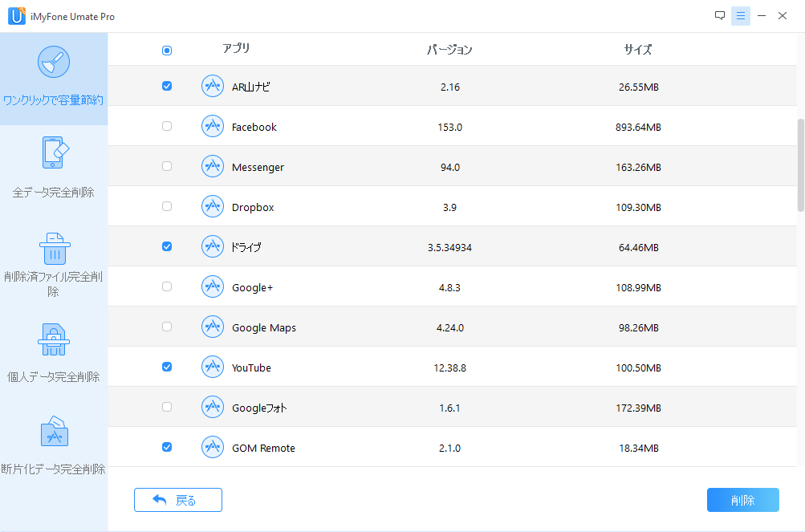Click the Google Maps App Store icon

(x=213, y=327)
